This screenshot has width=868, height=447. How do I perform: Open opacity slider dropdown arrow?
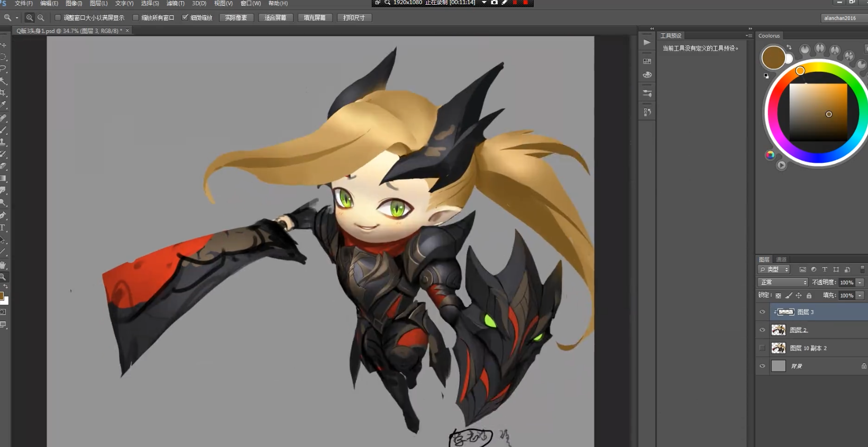(x=860, y=282)
